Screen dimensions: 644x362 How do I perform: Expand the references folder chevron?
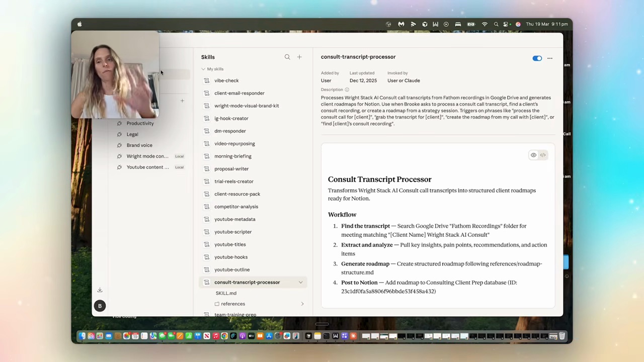pos(302,304)
